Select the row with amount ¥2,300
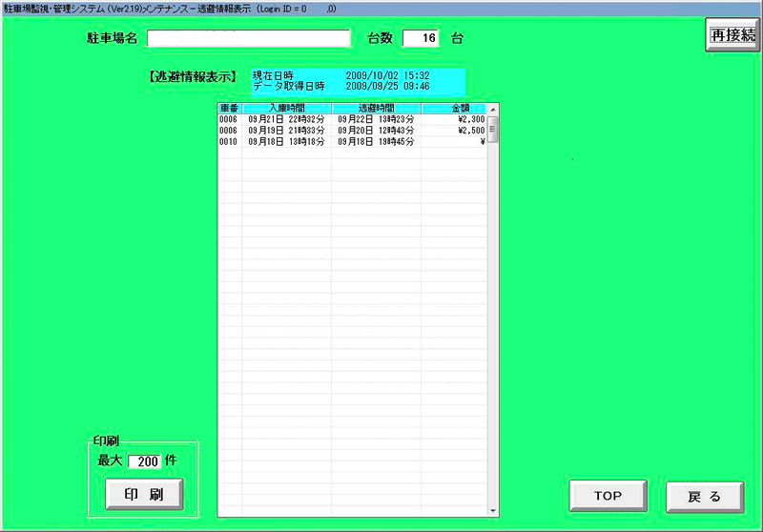This screenshot has width=763, height=532. [x=353, y=119]
